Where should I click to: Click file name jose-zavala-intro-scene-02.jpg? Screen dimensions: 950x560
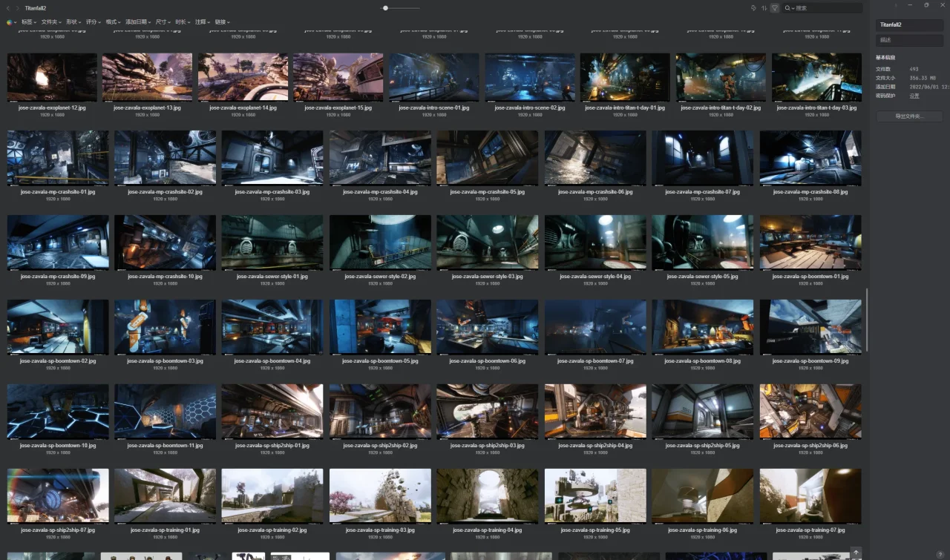[x=530, y=108]
